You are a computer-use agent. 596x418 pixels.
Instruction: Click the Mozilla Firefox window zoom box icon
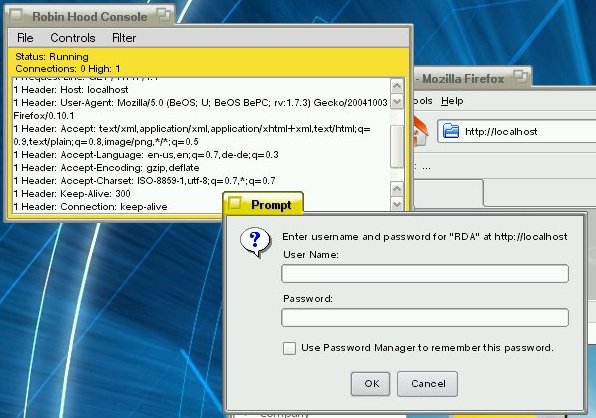[520, 77]
